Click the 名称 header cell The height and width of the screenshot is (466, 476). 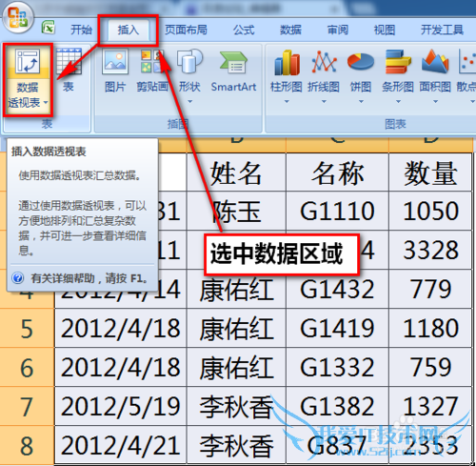(x=337, y=172)
